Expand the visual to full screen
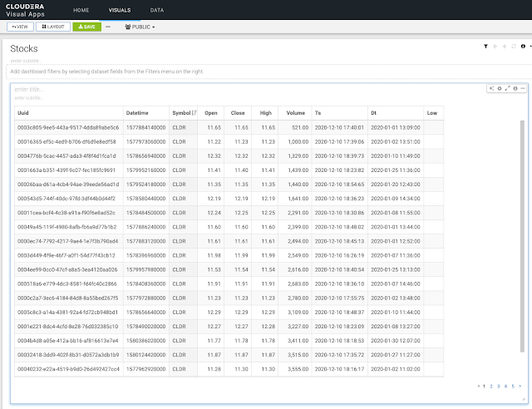 (x=507, y=88)
